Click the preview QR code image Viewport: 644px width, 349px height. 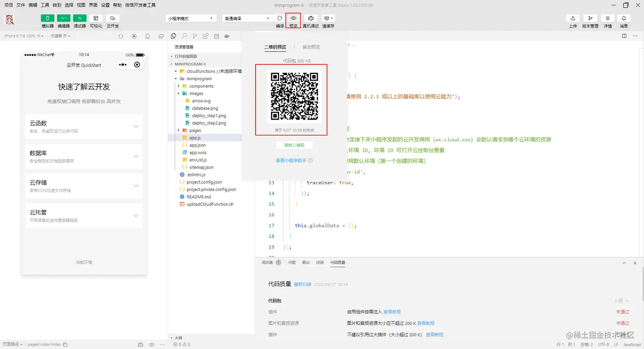pyautogui.click(x=294, y=96)
